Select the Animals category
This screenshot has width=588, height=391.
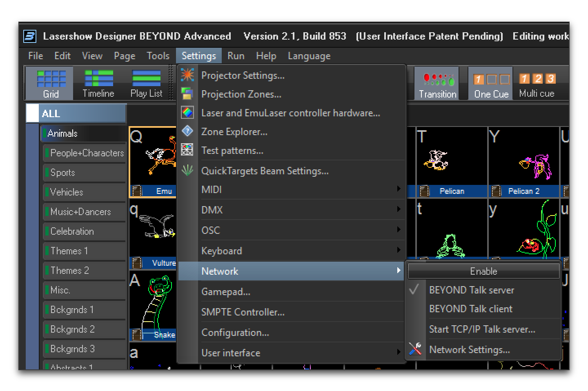coord(84,133)
